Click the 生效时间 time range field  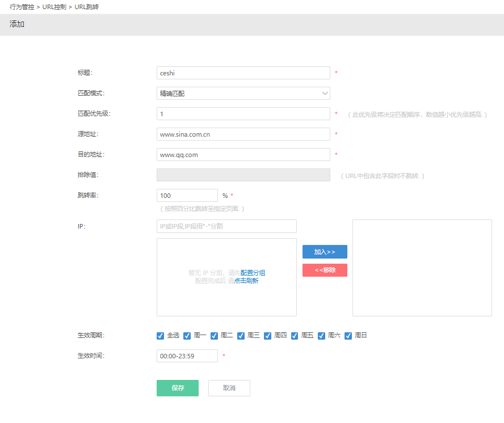[187, 356]
